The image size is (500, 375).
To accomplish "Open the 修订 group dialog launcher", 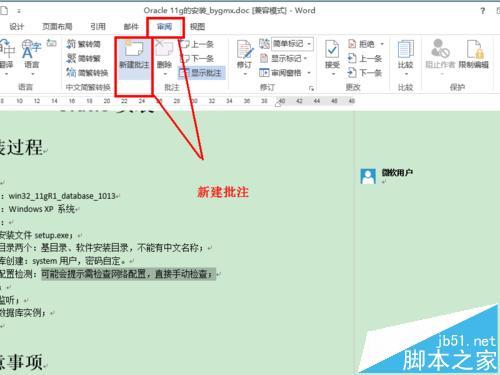I will [x=311, y=88].
